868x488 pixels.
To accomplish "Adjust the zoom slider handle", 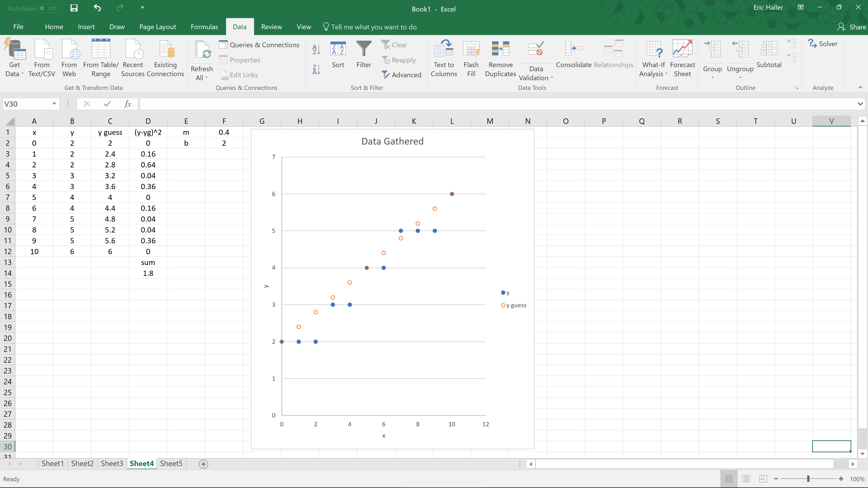I will click(x=808, y=479).
